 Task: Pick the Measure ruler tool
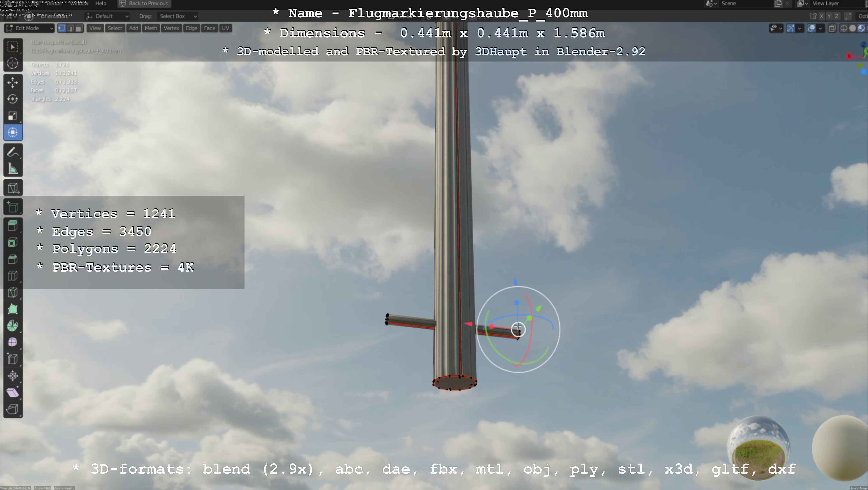coord(13,169)
